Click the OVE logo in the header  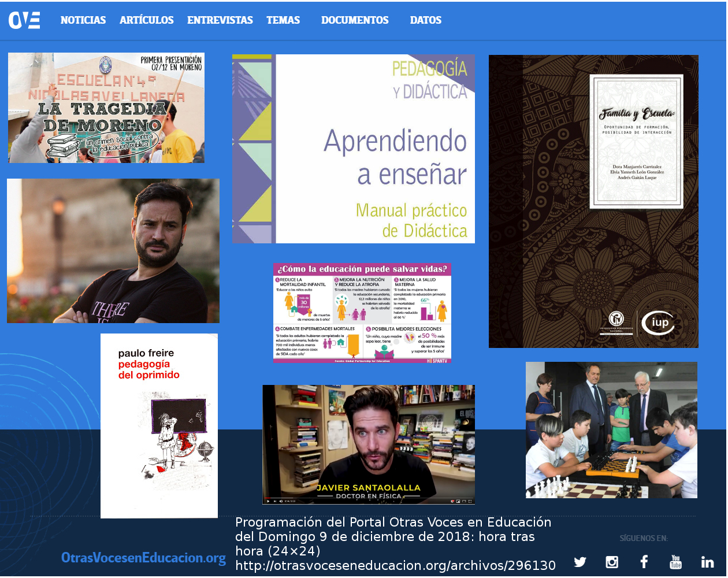pyautogui.click(x=24, y=20)
